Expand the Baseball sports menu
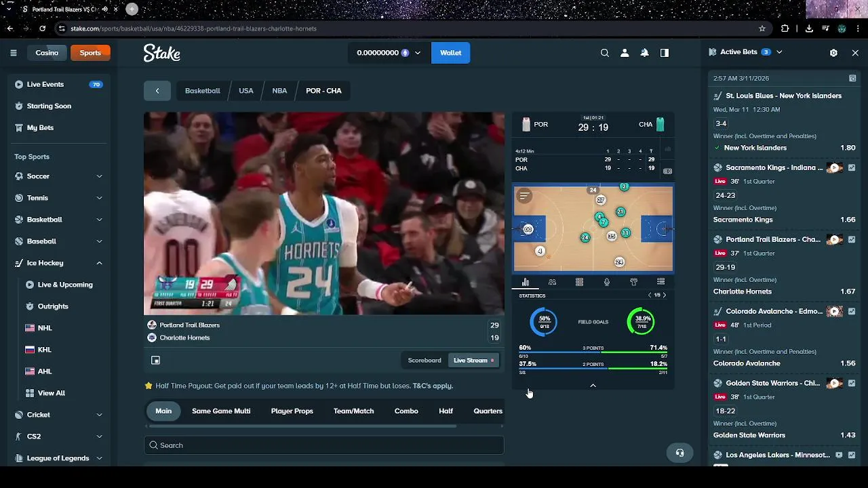 99,241
